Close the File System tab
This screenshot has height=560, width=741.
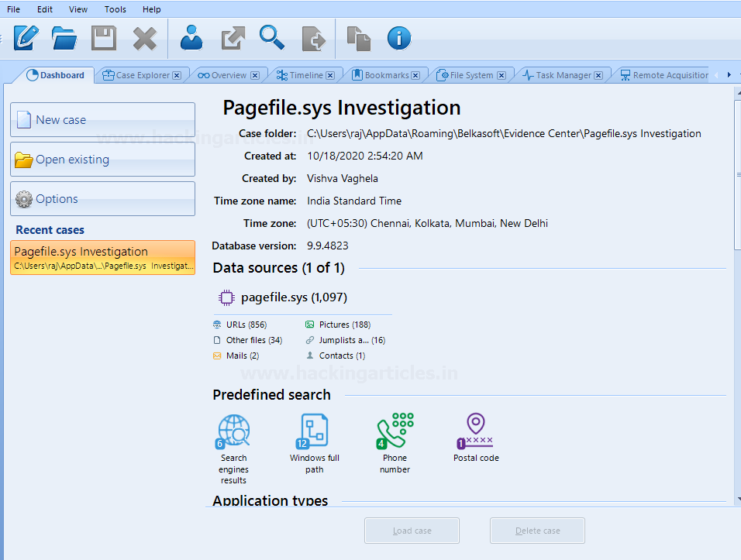[x=501, y=76]
